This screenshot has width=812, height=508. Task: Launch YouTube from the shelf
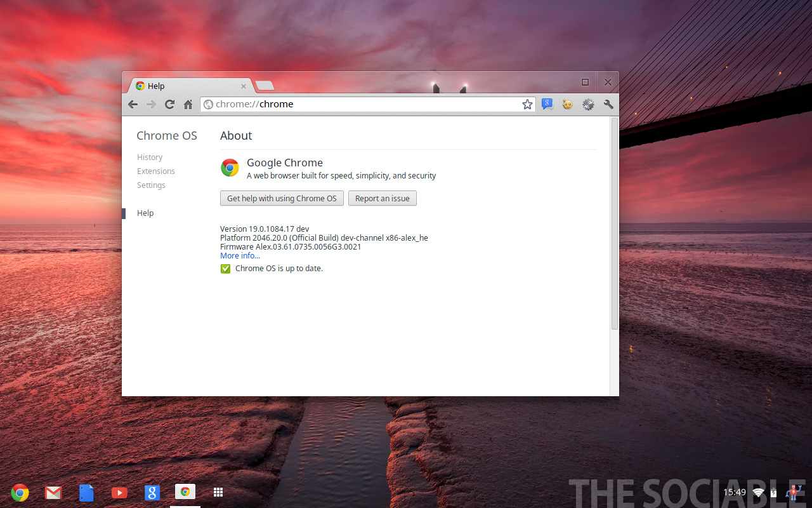click(119, 493)
